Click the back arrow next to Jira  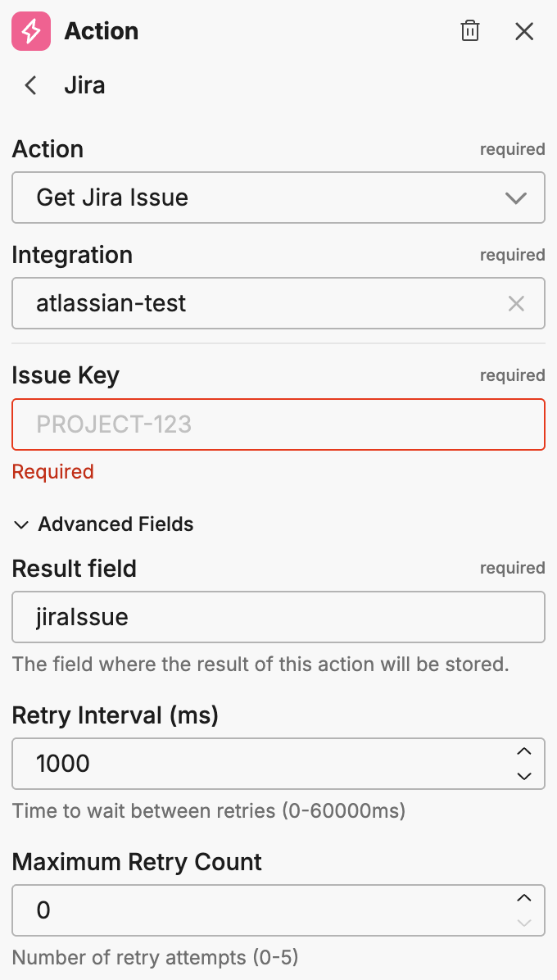[29, 85]
